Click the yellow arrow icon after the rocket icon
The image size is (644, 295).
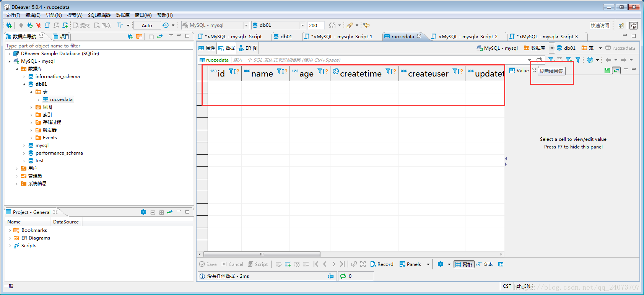tap(366, 25)
